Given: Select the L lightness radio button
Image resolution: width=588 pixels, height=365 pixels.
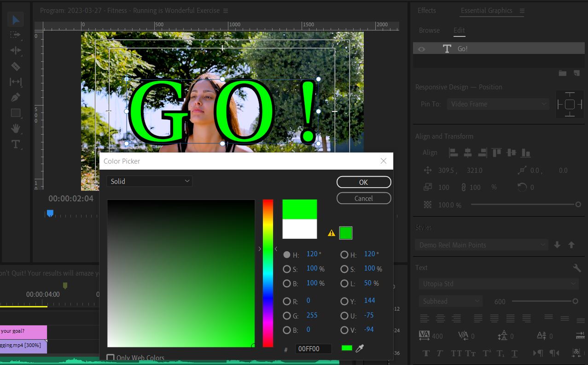Looking at the screenshot, I should click(344, 283).
